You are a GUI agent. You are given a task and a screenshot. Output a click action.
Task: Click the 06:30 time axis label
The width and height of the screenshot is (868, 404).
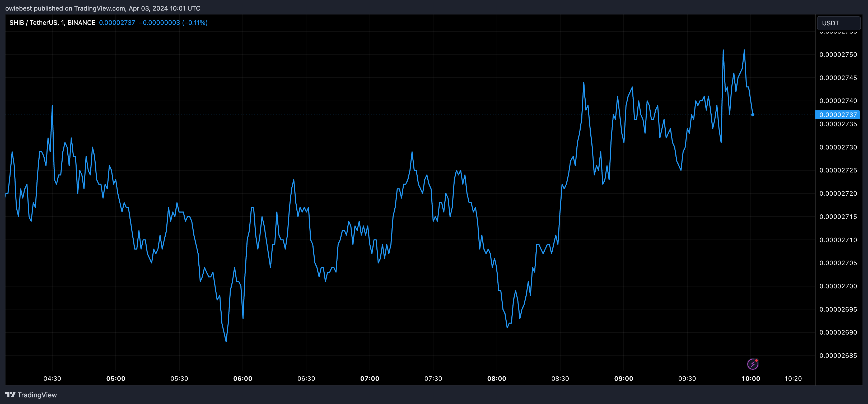pos(306,378)
